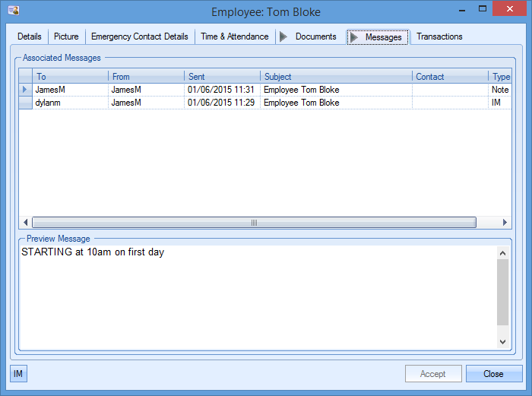Click the preview message vertical scrollbar thumb
Image resolution: width=532 pixels, height=396 pixels.
(x=502, y=293)
